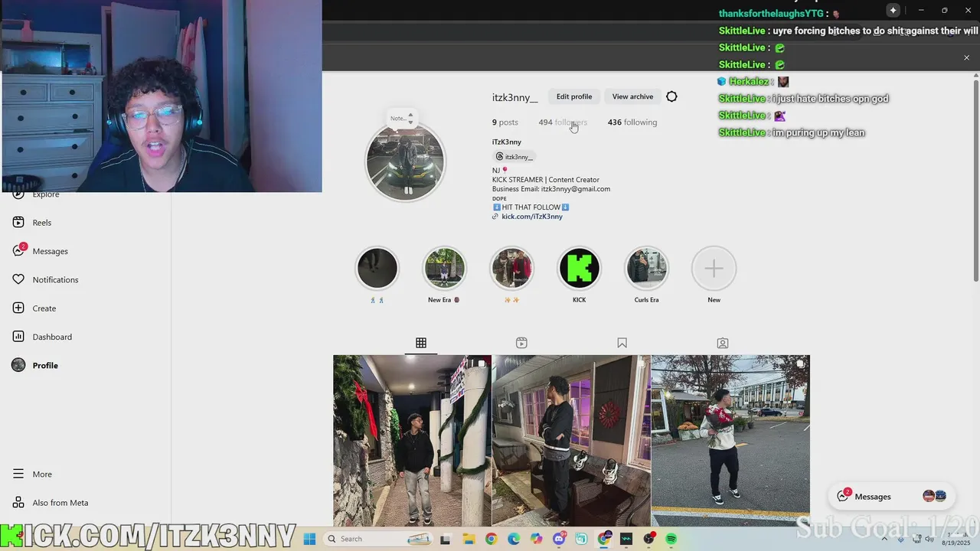Open Copilot from the taskbar

point(536,539)
